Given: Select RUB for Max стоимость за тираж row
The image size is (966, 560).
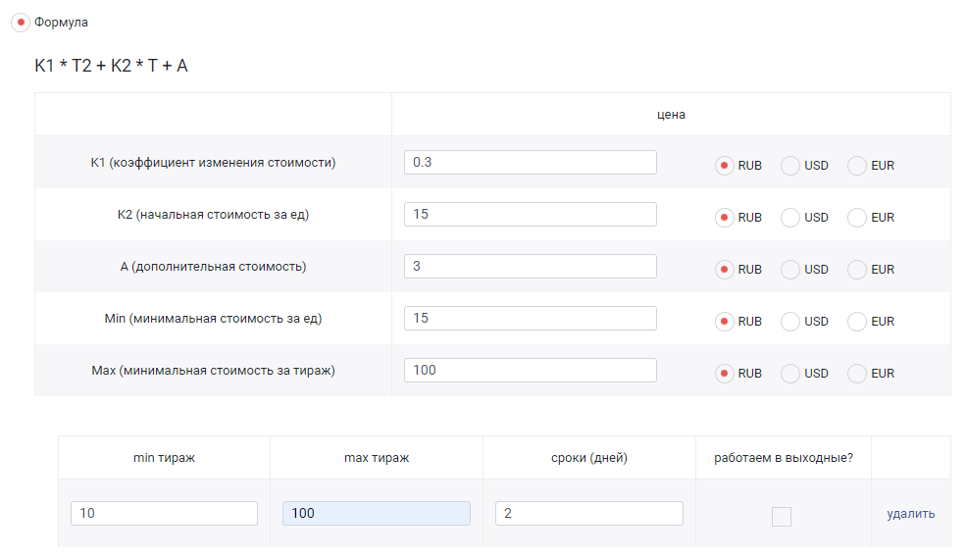Looking at the screenshot, I should coord(725,374).
